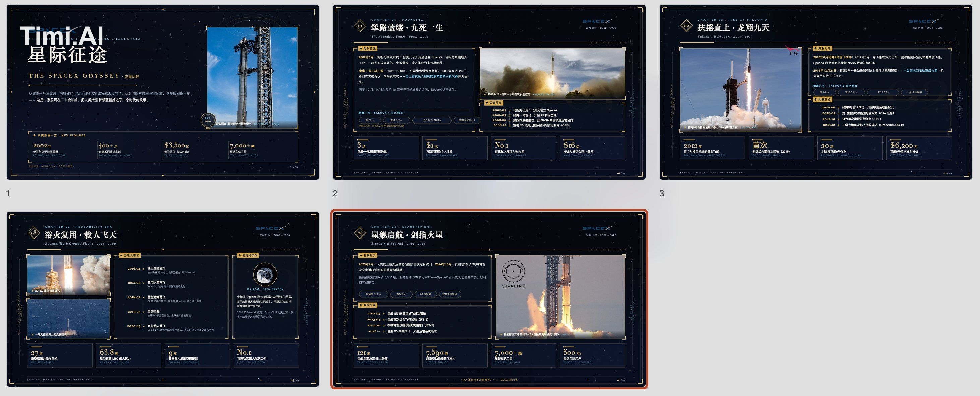This screenshot has height=396, width=980.
Task: Select slide 4 thumbnail 浴火复用 · 载人飞天
Action: pyautogui.click(x=163, y=299)
